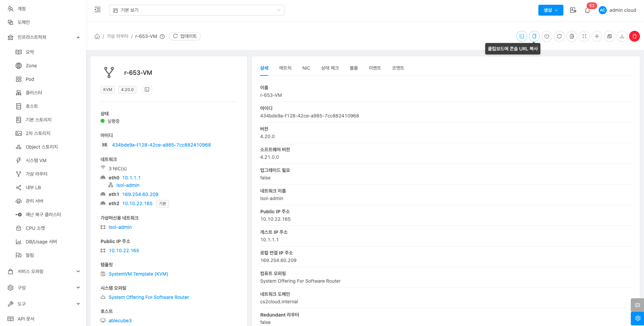The height and width of the screenshot is (326, 644).
Task: Click the download-arrow icon in the action toolbar
Action: tap(622, 36)
